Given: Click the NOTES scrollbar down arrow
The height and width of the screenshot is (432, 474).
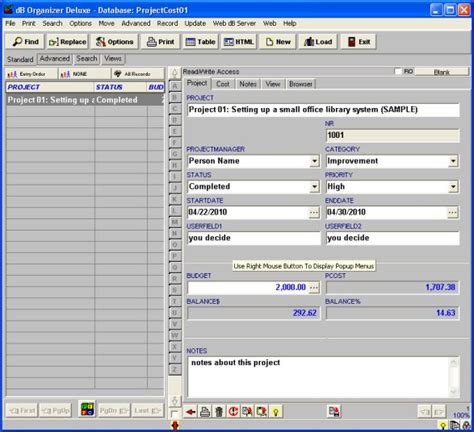Looking at the screenshot, I should [453, 391].
